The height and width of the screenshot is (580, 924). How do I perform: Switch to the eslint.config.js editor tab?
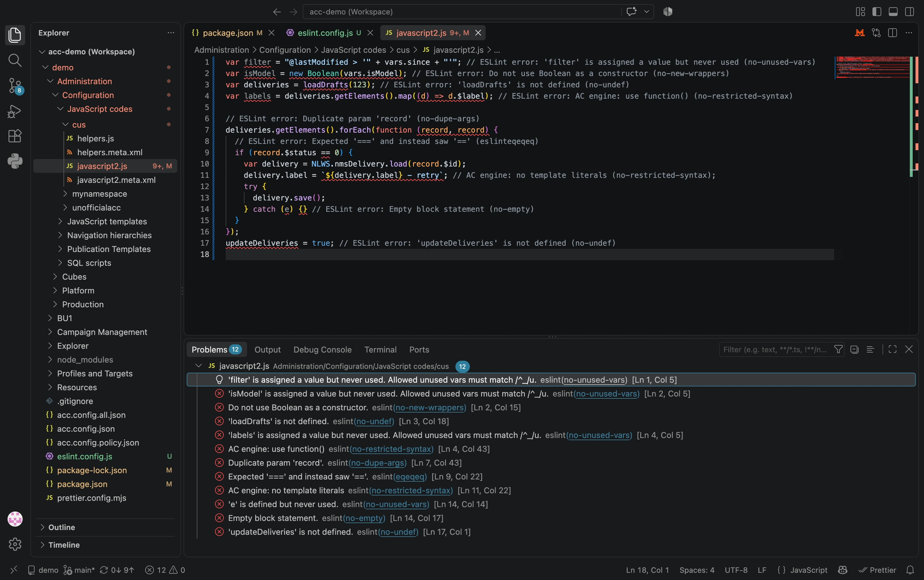[x=325, y=33]
